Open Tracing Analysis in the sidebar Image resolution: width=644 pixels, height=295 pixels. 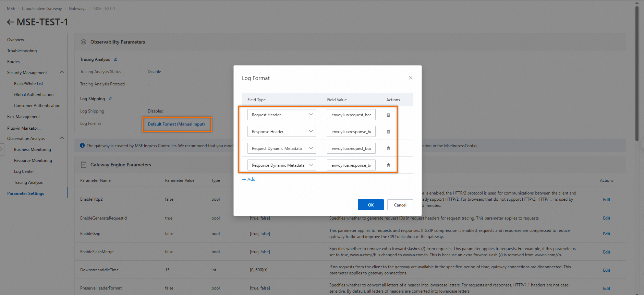pyautogui.click(x=28, y=182)
